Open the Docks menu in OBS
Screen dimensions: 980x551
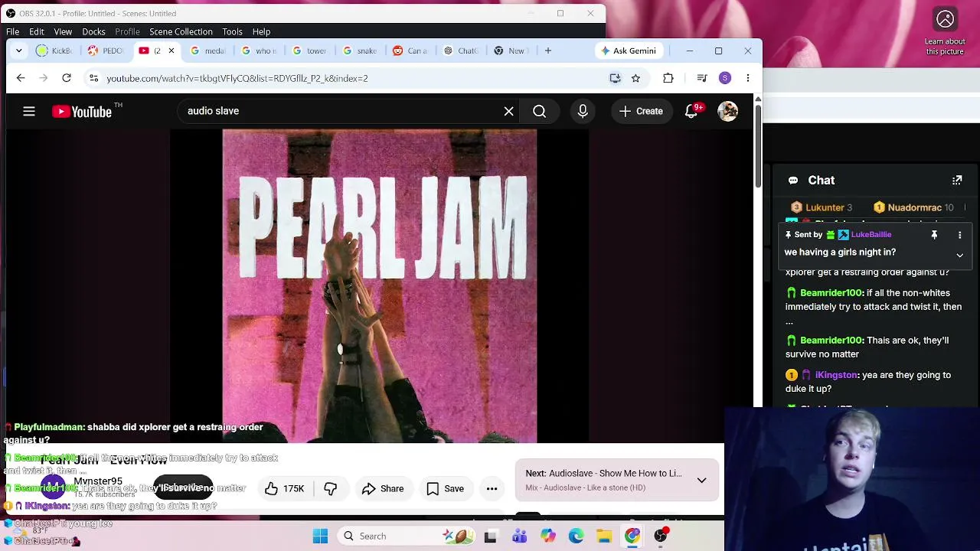(93, 31)
